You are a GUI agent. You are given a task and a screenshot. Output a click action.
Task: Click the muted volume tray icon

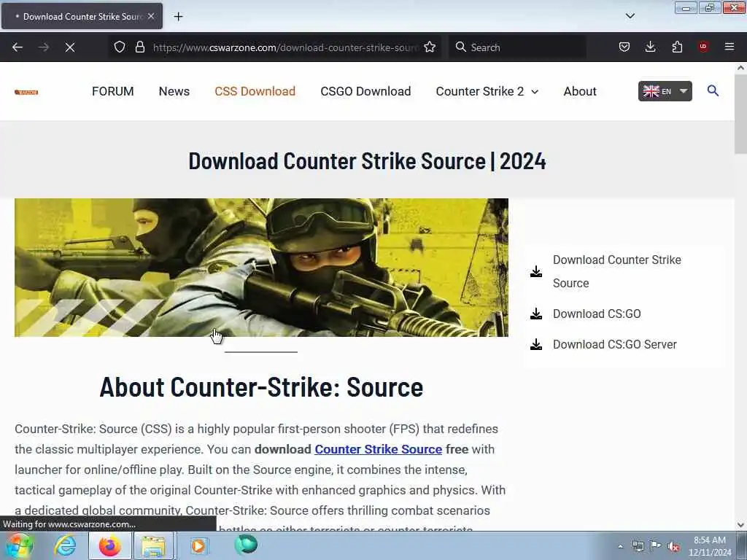click(673, 546)
